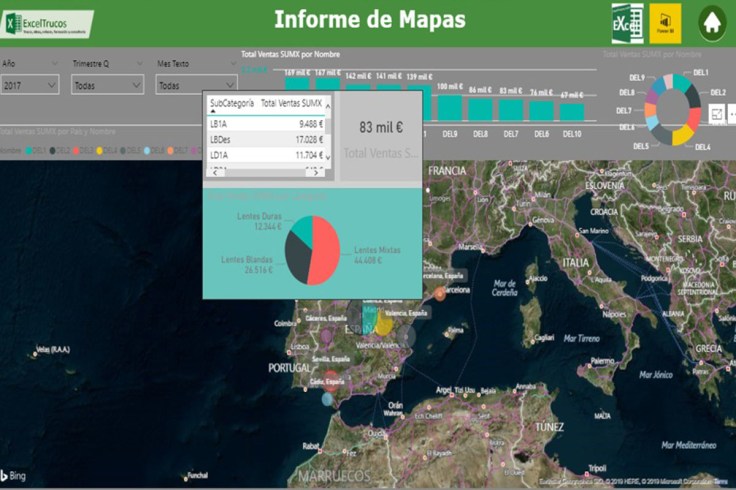Click the DEL9 bar showing 100 mil €
The image size is (736, 490).
(x=450, y=108)
